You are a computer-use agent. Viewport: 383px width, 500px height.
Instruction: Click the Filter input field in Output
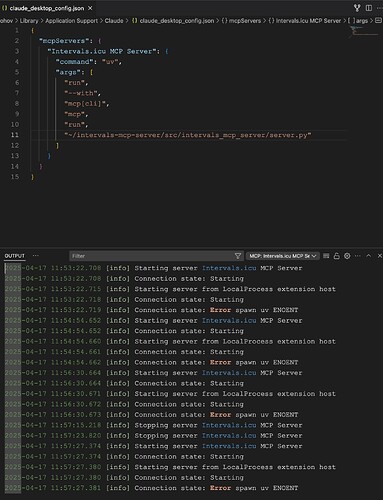(x=152, y=256)
